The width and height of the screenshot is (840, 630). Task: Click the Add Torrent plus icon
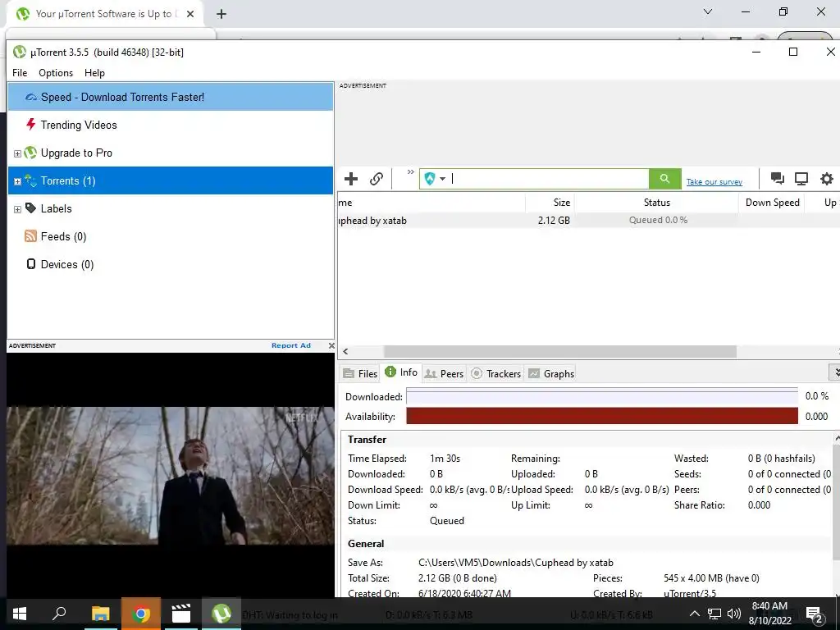tap(351, 178)
